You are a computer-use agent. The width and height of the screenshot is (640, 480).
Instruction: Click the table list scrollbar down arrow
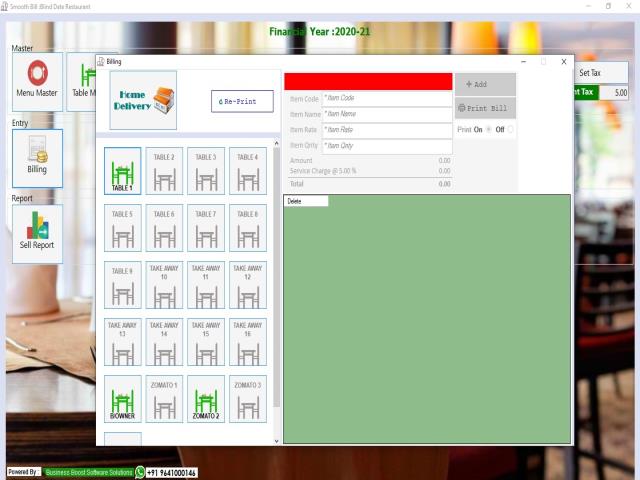(276, 441)
